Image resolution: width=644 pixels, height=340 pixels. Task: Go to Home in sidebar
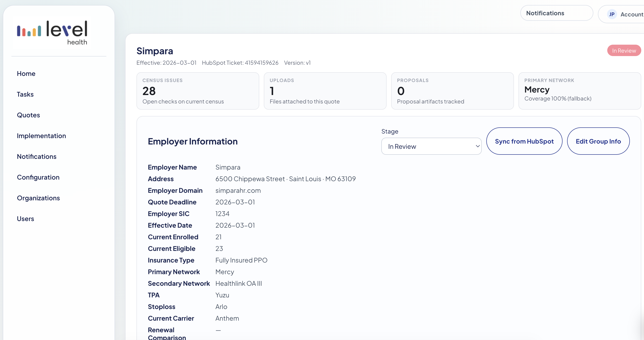coord(26,74)
